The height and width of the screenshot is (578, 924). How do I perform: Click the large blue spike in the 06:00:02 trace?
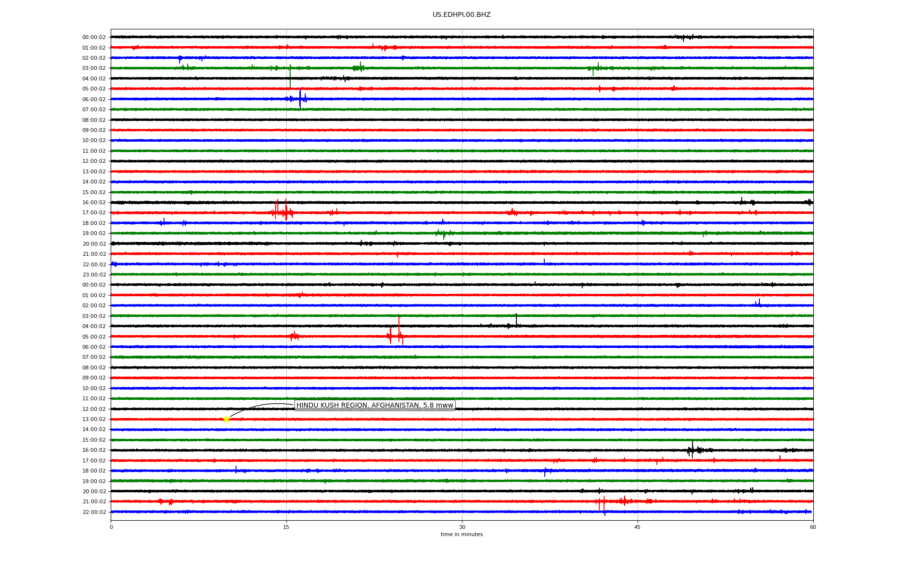pyautogui.click(x=300, y=99)
